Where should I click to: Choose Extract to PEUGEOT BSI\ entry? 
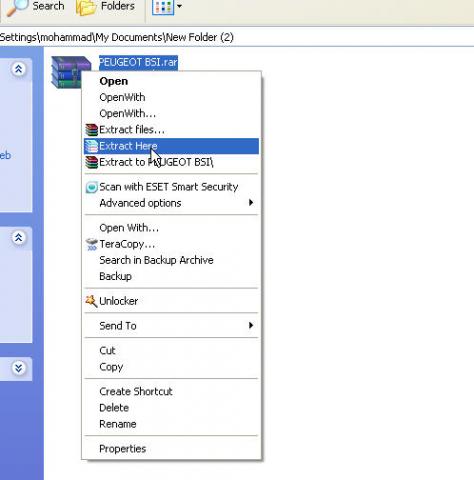tap(171, 162)
